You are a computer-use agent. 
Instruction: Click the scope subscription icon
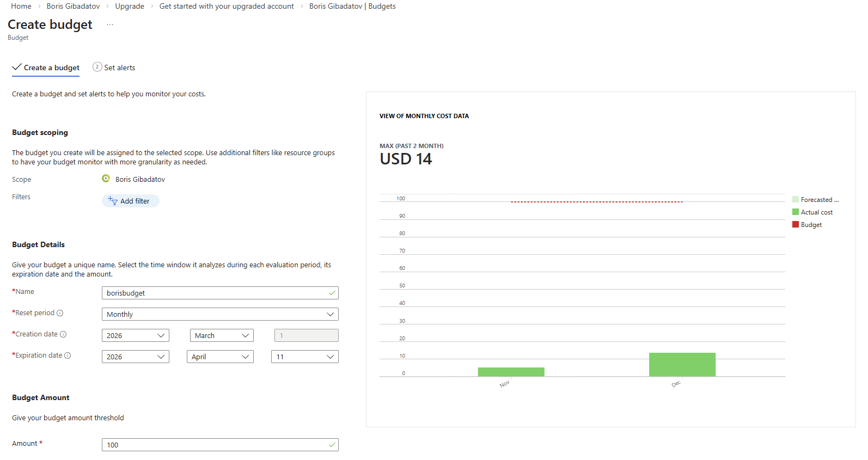(x=106, y=179)
